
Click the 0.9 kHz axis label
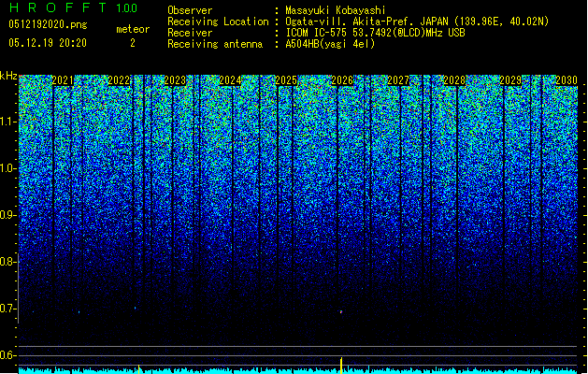(8, 215)
